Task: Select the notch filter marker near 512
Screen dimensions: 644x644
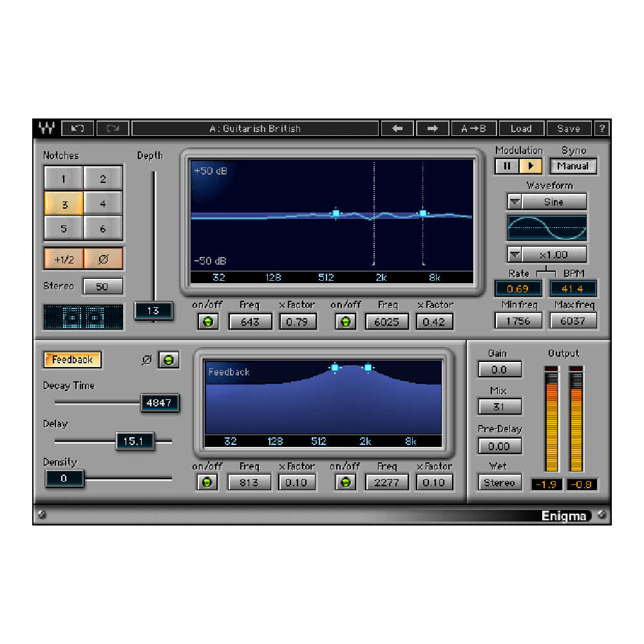Action: point(336,213)
